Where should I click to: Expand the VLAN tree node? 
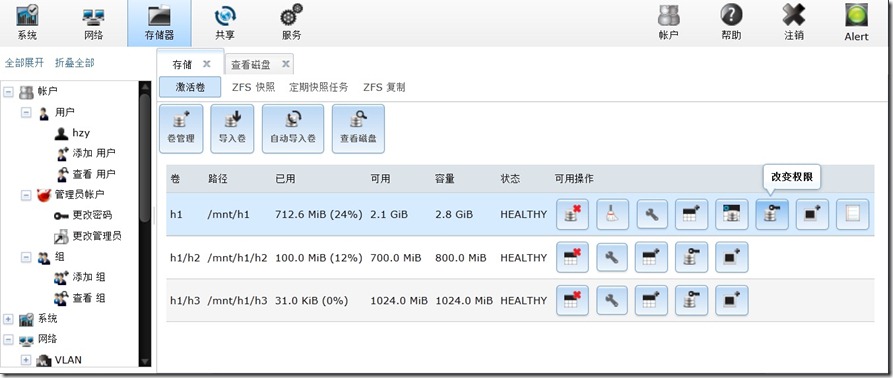coord(26,360)
